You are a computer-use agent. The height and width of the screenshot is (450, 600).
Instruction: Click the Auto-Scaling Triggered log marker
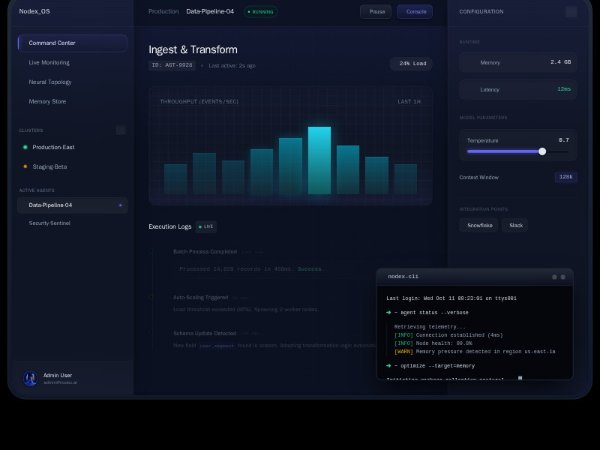point(150,297)
